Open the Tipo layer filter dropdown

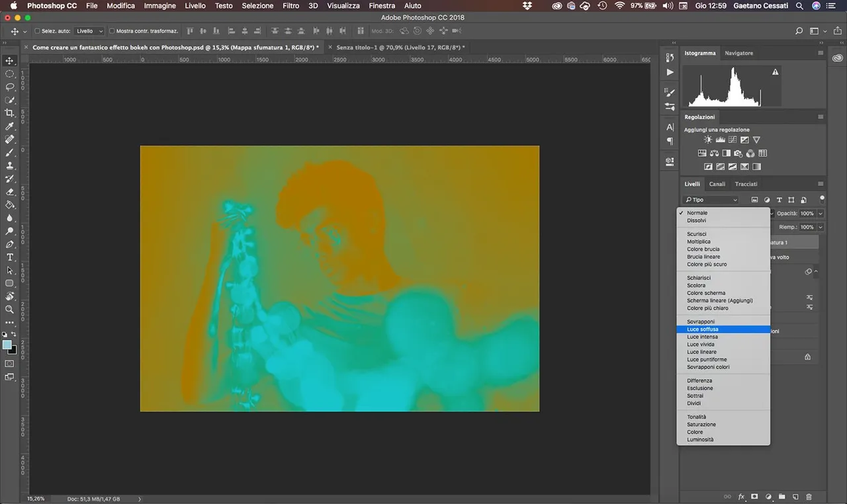tap(711, 200)
